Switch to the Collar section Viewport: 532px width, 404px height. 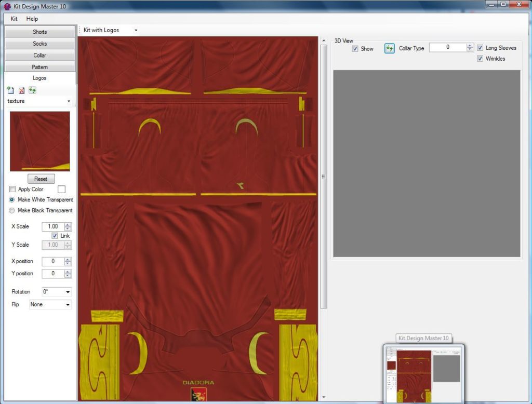(x=39, y=55)
